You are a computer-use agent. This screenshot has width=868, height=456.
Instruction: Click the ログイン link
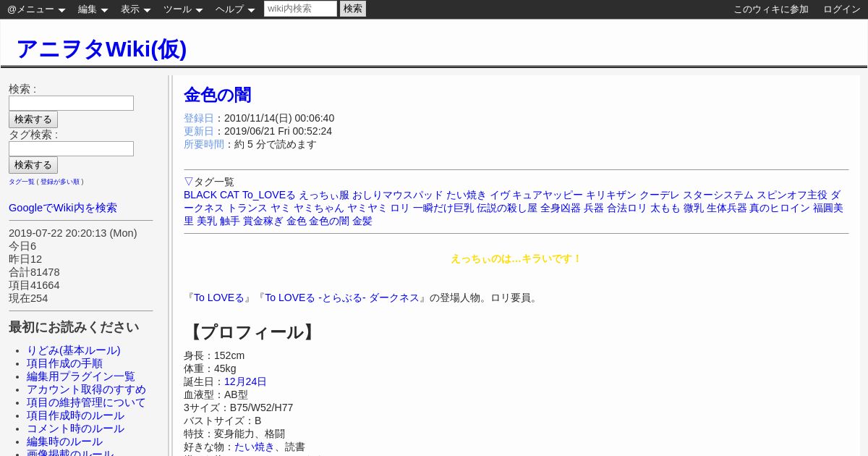click(x=842, y=9)
